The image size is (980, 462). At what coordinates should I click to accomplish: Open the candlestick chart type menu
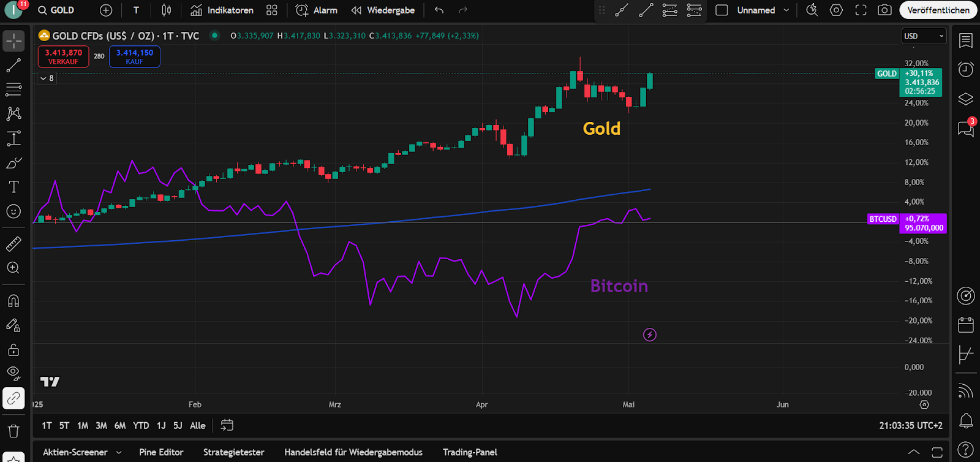coord(167,10)
